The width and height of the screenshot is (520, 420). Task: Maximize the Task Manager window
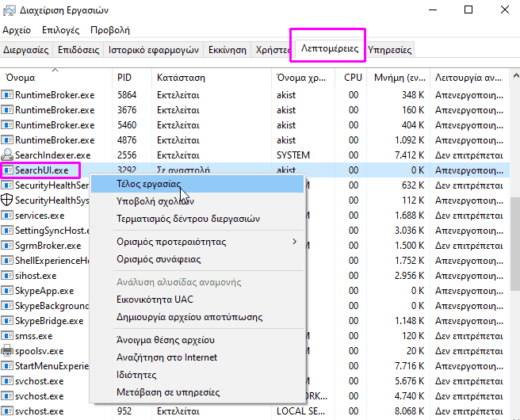[468, 10]
